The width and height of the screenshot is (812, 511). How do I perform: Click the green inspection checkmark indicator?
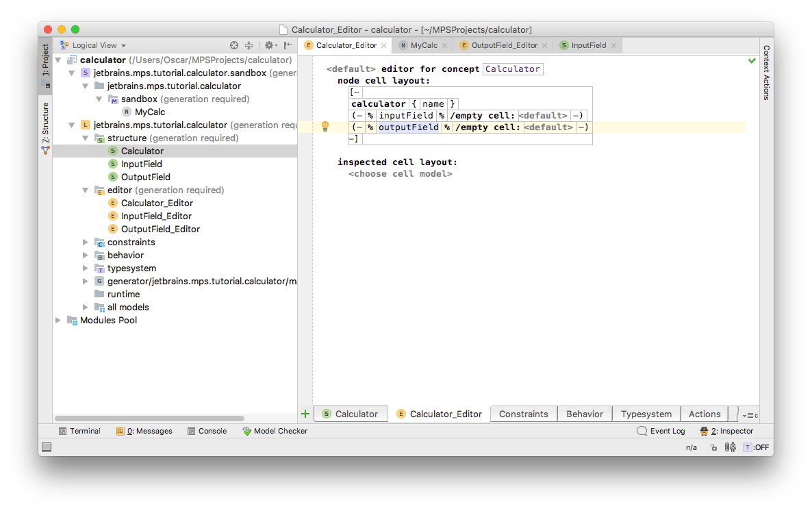[752, 61]
